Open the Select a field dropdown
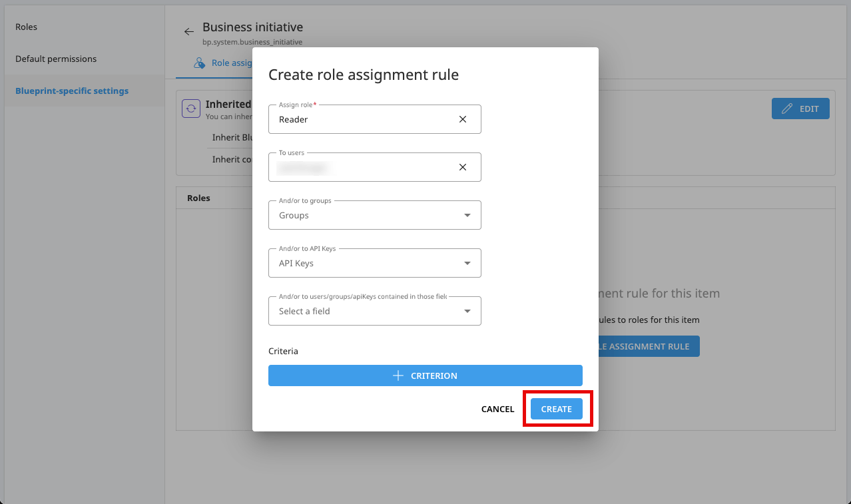Viewport: 851px width, 504px height. [467, 311]
